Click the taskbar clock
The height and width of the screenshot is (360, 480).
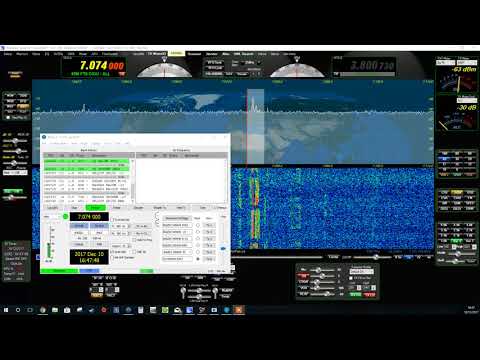click(x=471, y=310)
